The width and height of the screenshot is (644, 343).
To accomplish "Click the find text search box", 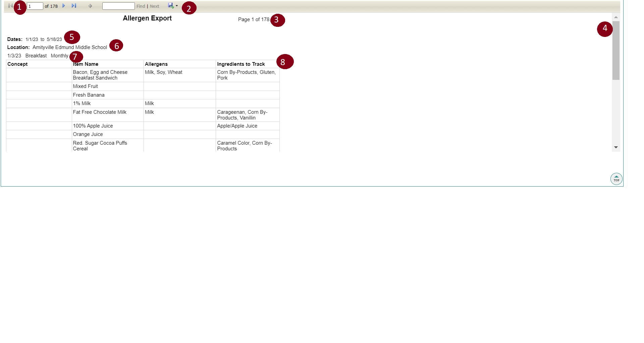I will pyautogui.click(x=118, y=6).
